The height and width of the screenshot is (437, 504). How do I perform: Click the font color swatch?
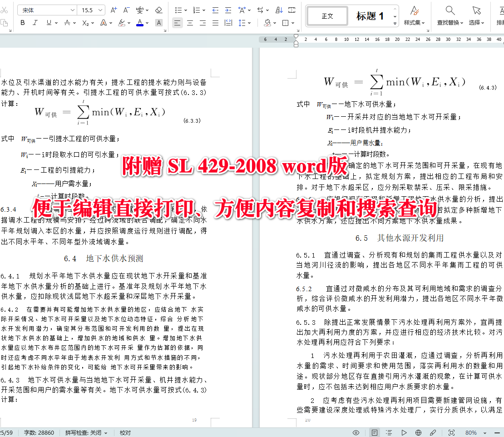click(x=139, y=23)
